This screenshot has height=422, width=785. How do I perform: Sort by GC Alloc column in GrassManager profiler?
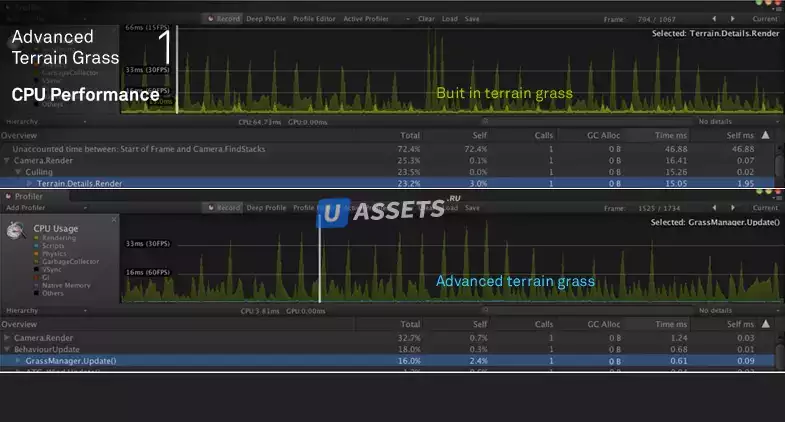604,324
